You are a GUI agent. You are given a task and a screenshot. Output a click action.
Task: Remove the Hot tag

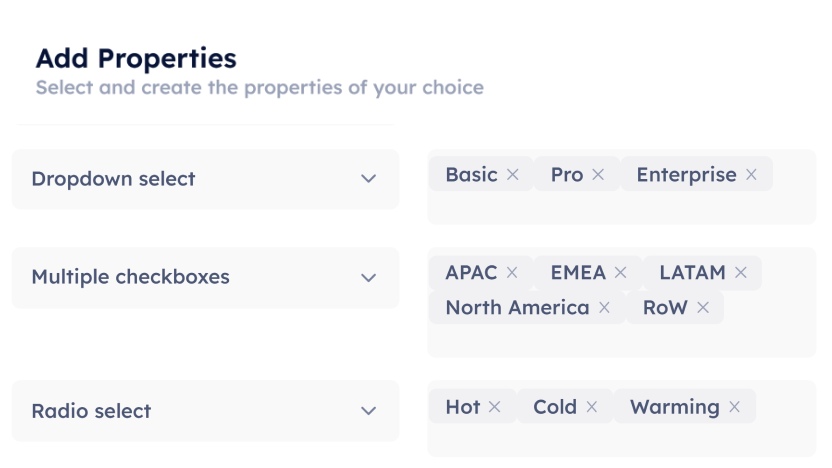point(496,407)
